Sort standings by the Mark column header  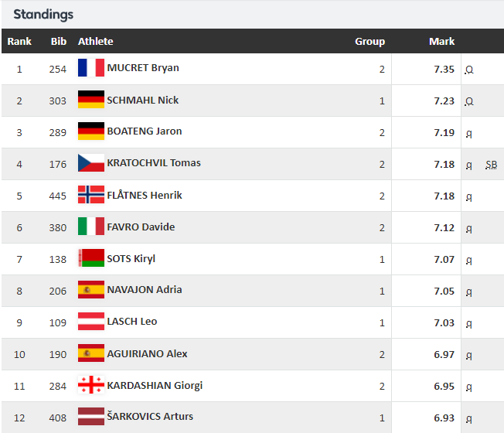[441, 42]
